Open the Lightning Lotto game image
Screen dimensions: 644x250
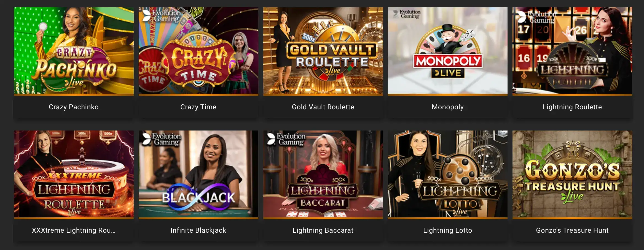click(x=448, y=174)
